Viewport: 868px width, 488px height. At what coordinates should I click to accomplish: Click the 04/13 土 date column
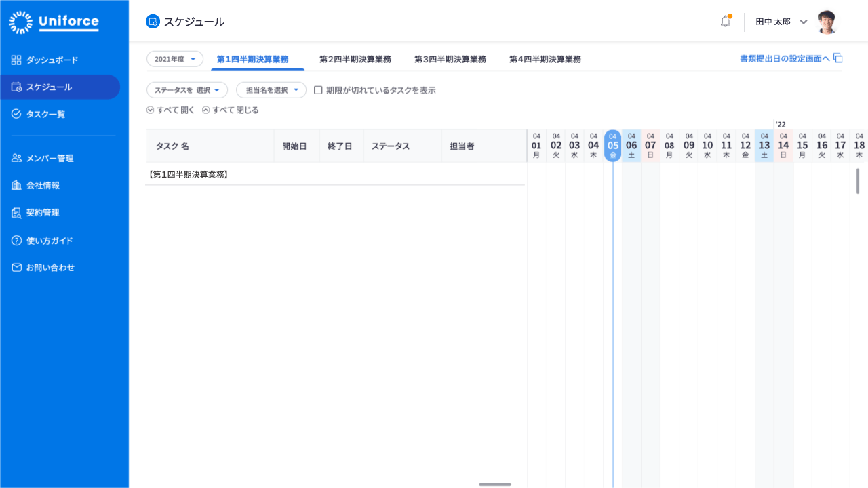point(764,145)
